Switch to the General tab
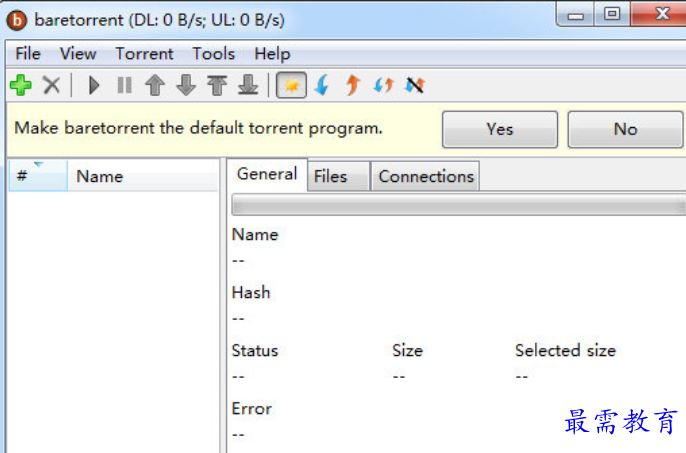686x453 pixels. coord(267,174)
